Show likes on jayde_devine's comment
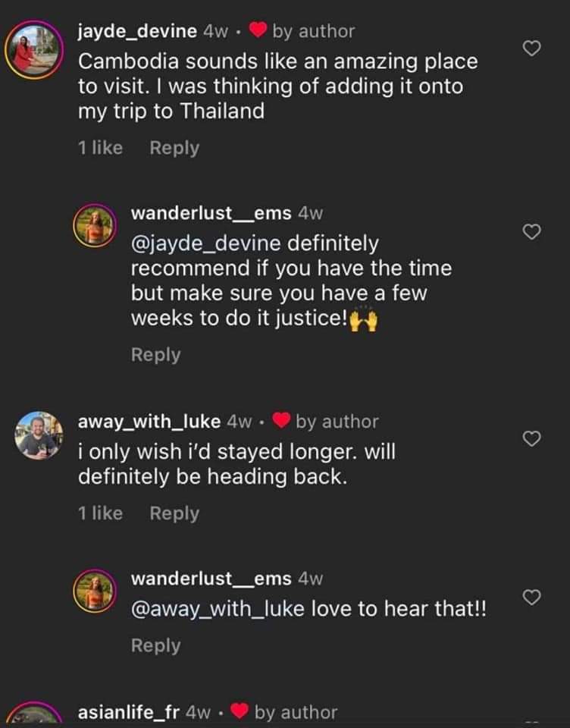This screenshot has height=728, width=570. 100,148
